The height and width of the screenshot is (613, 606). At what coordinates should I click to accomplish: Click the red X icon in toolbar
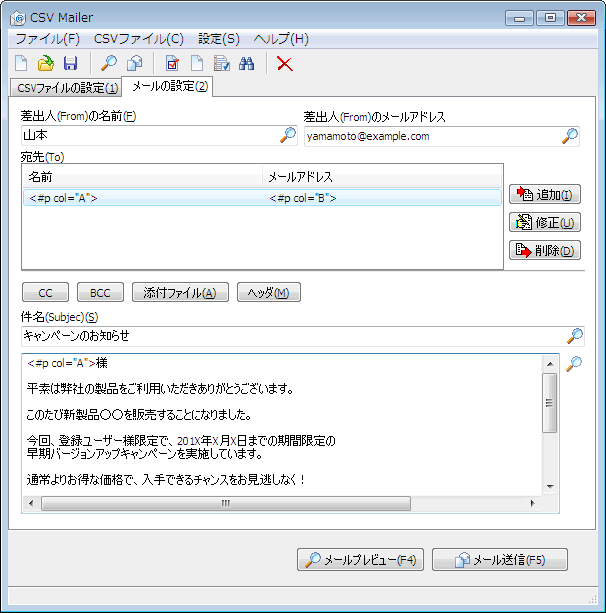point(285,64)
